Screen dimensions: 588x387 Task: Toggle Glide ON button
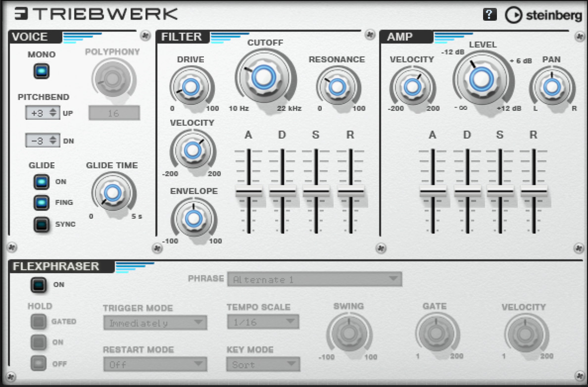tap(41, 182)
